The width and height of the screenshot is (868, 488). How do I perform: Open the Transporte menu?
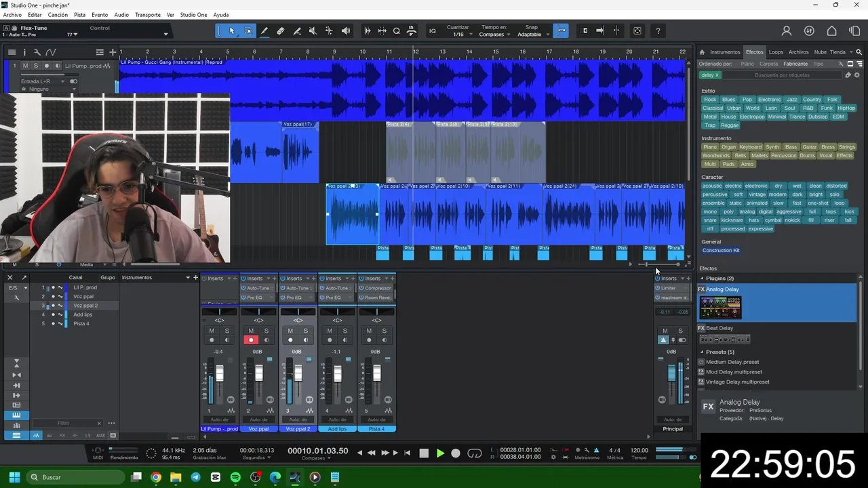point(148,15)
